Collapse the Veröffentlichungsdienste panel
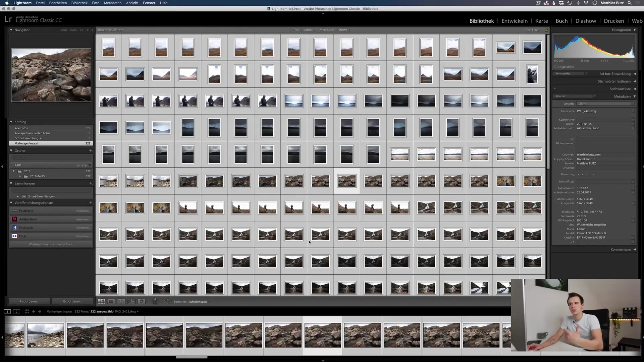This screenshot has height=362, width=644. [11, 203]
